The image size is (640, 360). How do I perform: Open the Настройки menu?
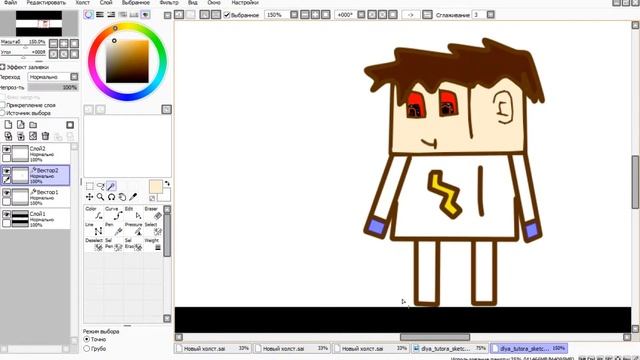245,2
